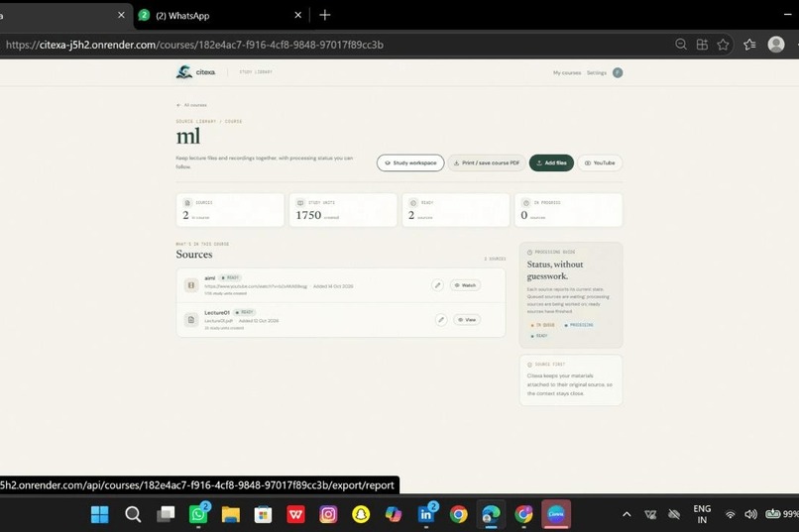
Task: Launch Snapchat from the taskbar
Action: click(x=361, y=514)
